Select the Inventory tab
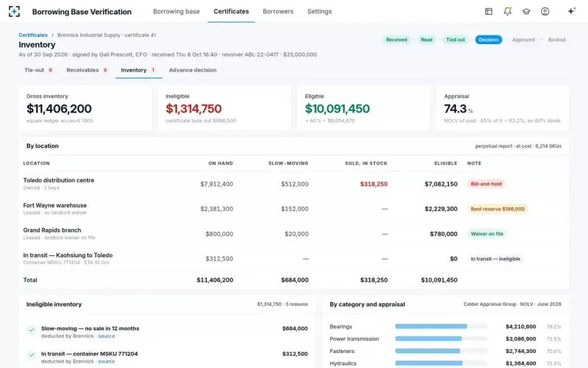588x368 pixels. point(139,70)
